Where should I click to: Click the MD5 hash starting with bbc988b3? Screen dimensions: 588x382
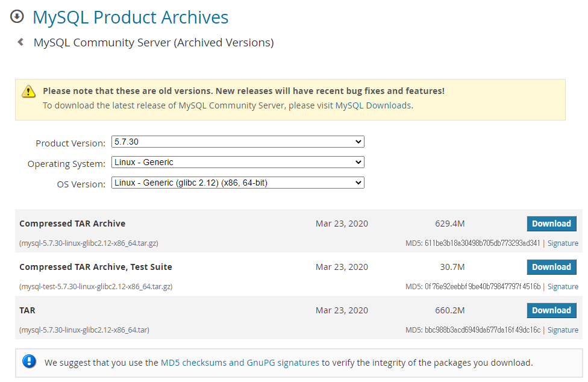coord(483,330)
